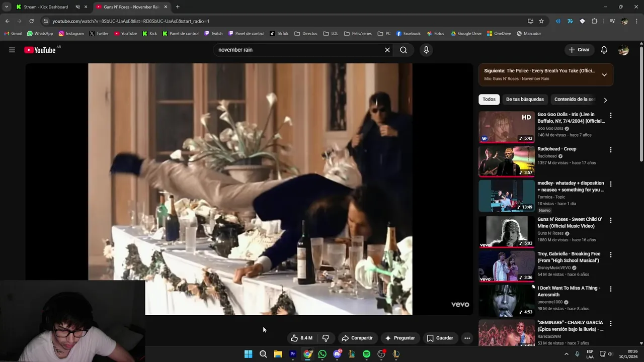Open options for medley whataday video
Viewport: 644px width, 362px height.
click(611, 184)
